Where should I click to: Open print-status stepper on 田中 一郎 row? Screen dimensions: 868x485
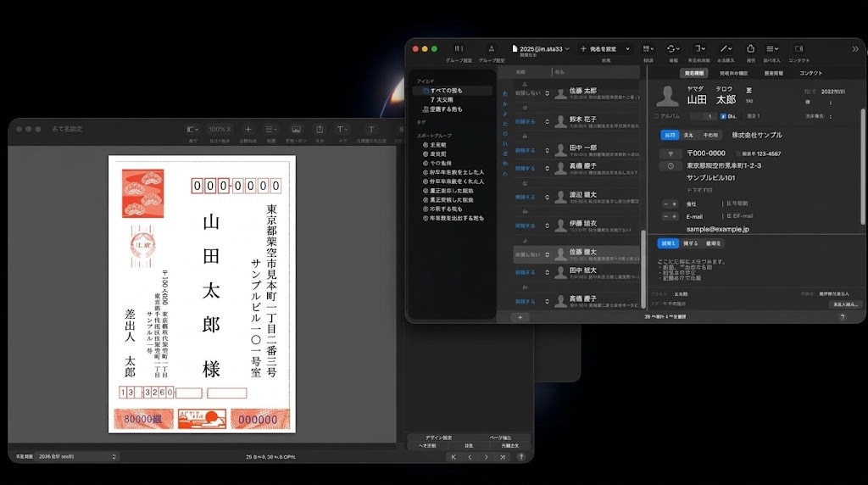click(x=547, y=151)
